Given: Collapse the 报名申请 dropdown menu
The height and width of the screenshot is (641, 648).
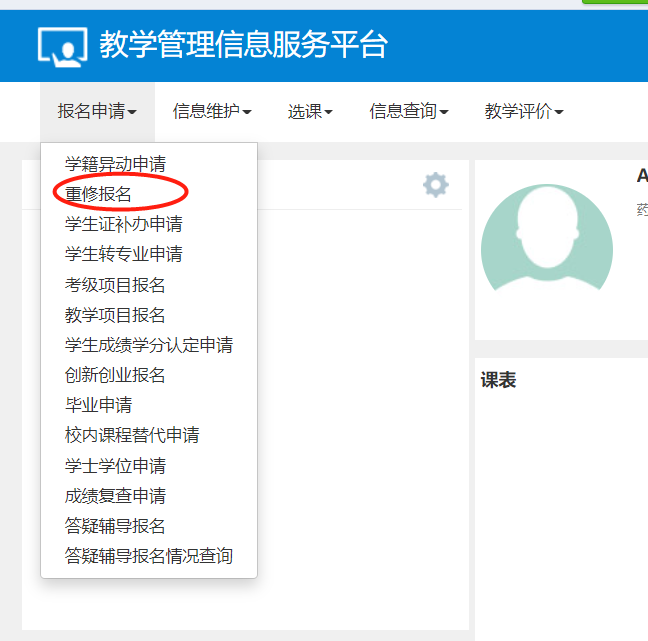Looking at the screenshot, I should (97, 112).
